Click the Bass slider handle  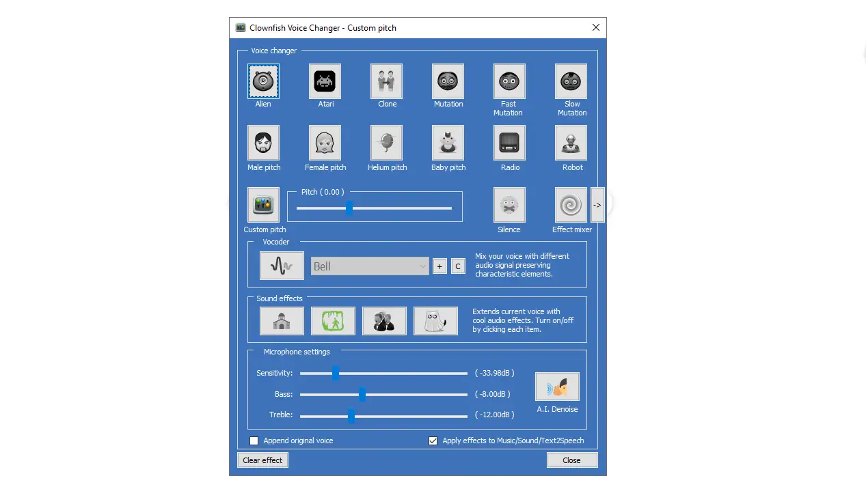[362, 394]
